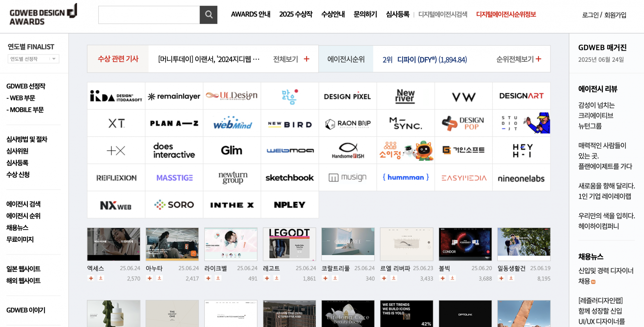
Task: Click the search text input field
Action: [x=149, y=15]
